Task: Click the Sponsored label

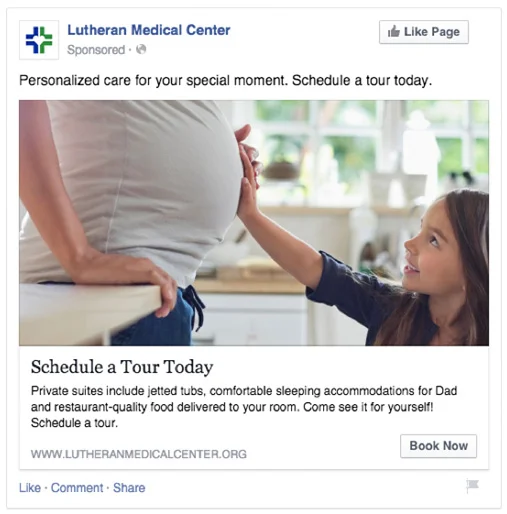Action: [x=96, y=50]
